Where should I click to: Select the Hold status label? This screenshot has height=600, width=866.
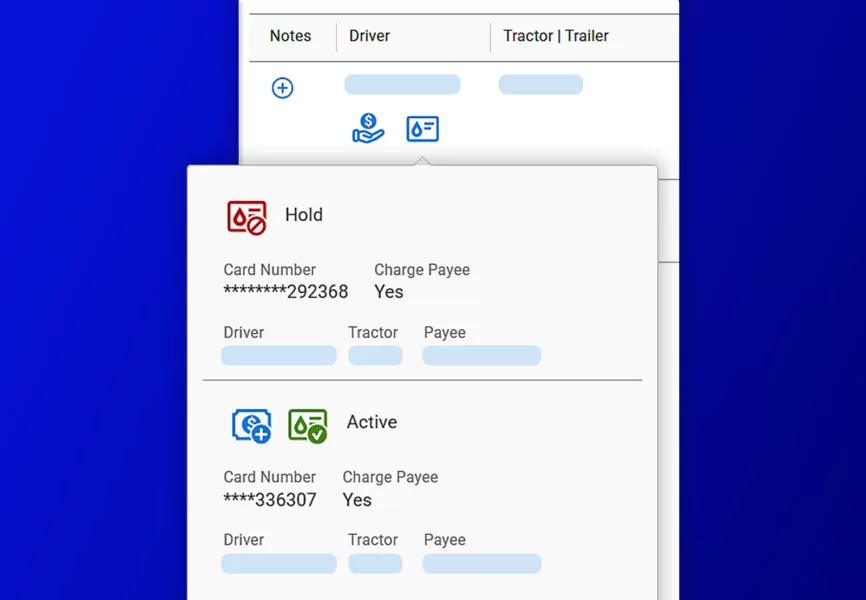pos(304,215)
